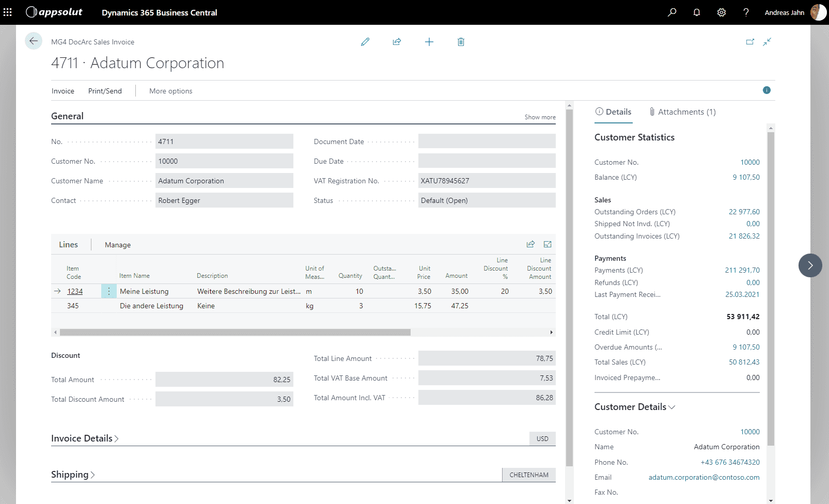Open page in new window icon
This screenshot has height=504, width=829.
750,42
